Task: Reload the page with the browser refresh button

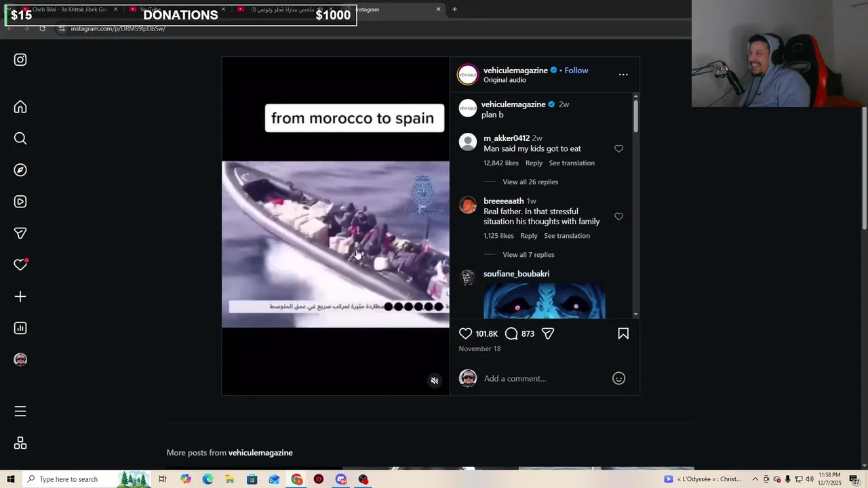Action: pos(42,28)
